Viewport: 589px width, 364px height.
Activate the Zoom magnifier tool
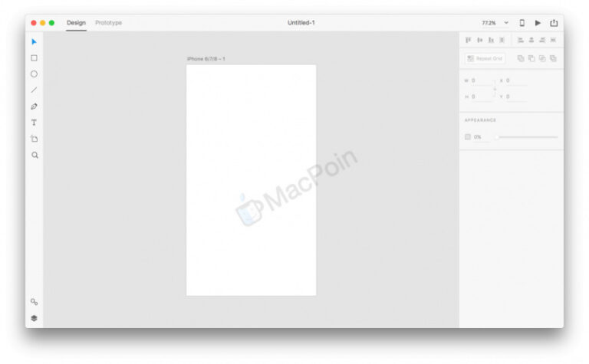(x=34, y=155)
